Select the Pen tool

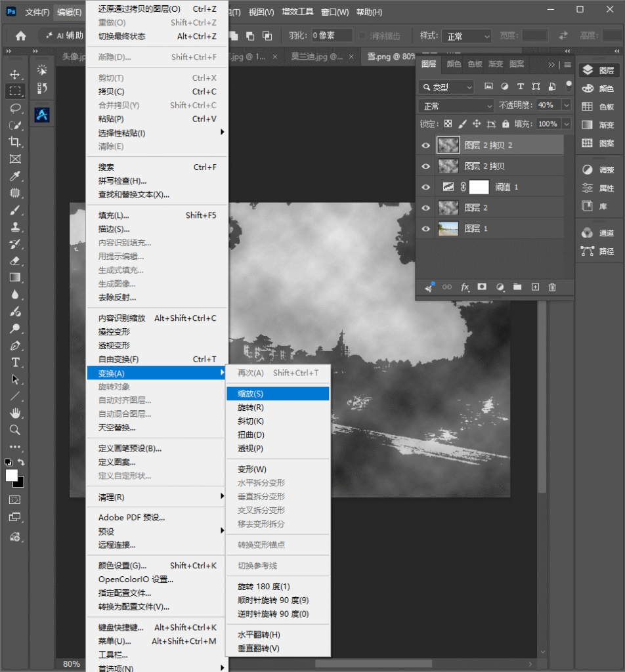pyautogui.click(x=15, y=345)
